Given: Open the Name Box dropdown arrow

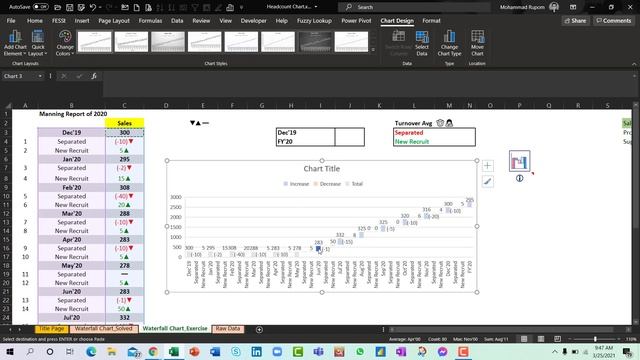Looking at the screenshot, I should pyautogui.click(x=40, y=76).
